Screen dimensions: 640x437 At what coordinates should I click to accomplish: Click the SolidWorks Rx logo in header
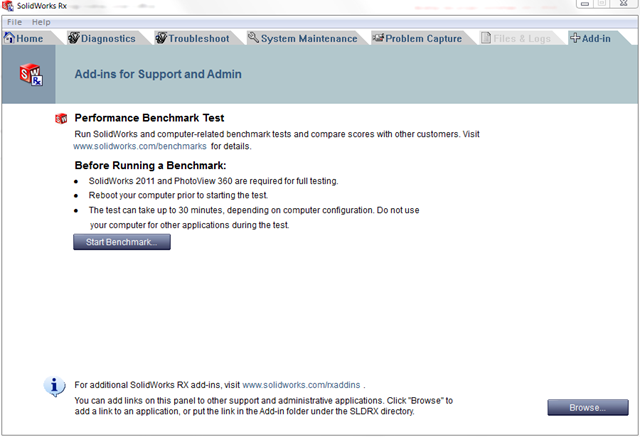tap(31, 74)
